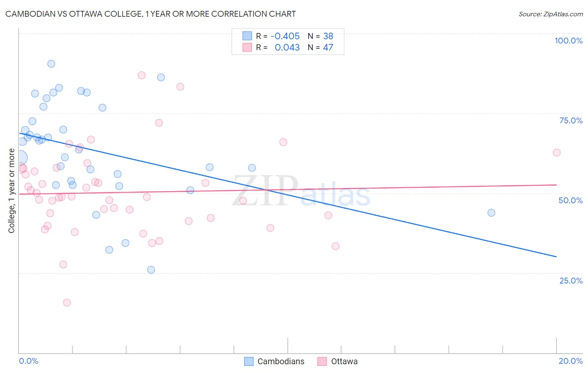Click the far-right blue point near 44%
The height and width of the screenshot is (373, 588).
[x=491, y=213]
